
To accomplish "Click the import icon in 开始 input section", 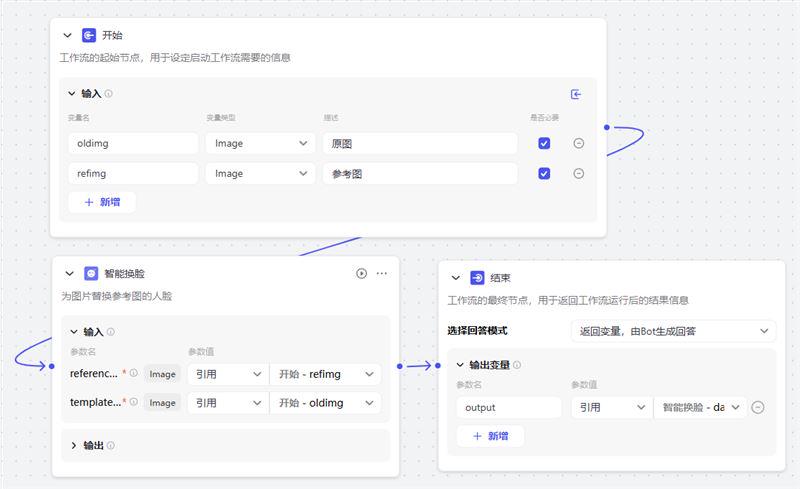I will tap(576, 94).
